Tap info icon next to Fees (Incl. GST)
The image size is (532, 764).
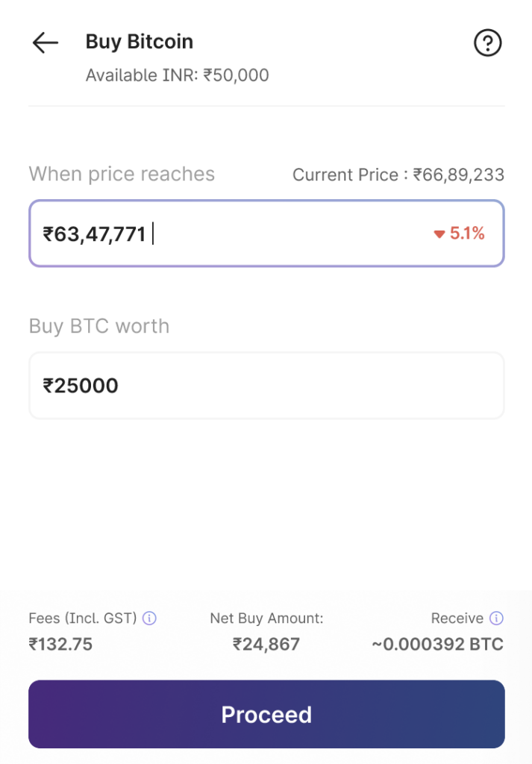coord(149,619)
